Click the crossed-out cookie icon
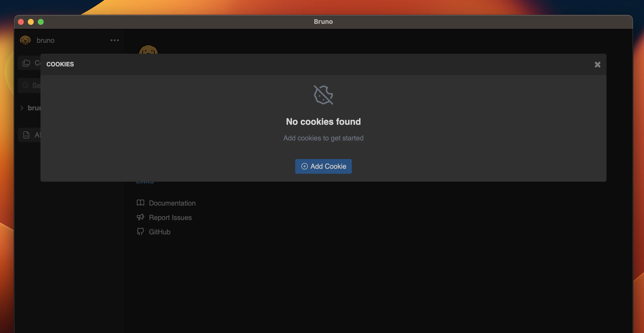644x333 pixels. click(323, 95)
